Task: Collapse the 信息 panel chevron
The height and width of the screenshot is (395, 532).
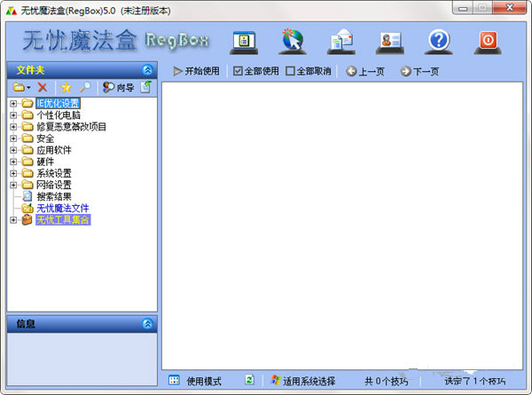Action: tap(147, 324)
